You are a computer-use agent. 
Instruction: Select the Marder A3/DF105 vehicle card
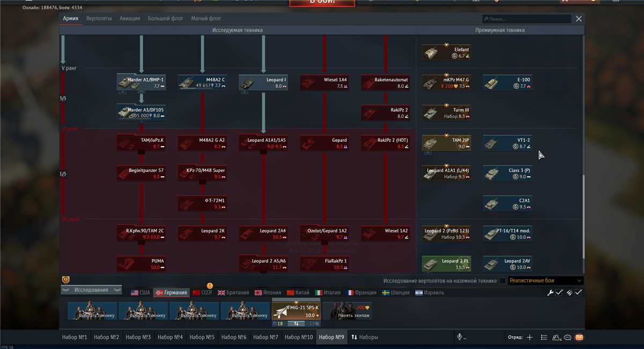point(141,112)
